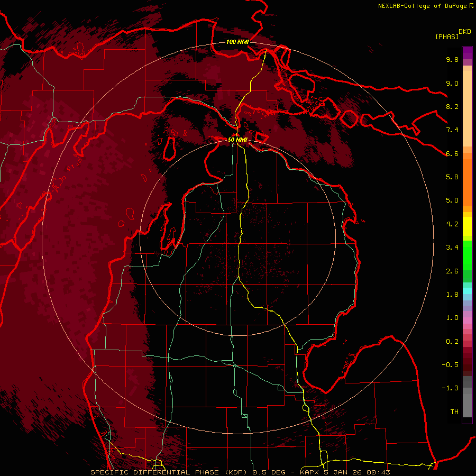
Task: Click the -0.5 legend value
Action: point(450,365)
